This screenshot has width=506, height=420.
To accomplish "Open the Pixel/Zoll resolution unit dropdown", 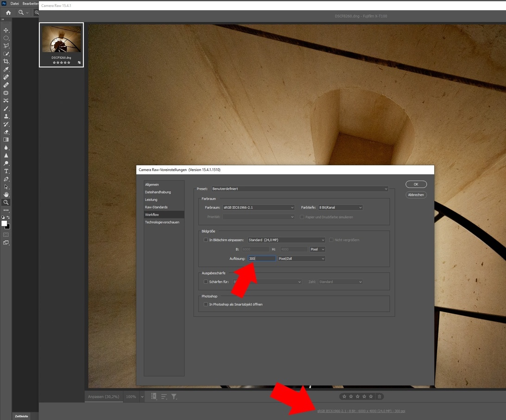I will pyautogui.click(x=301, y=258).
